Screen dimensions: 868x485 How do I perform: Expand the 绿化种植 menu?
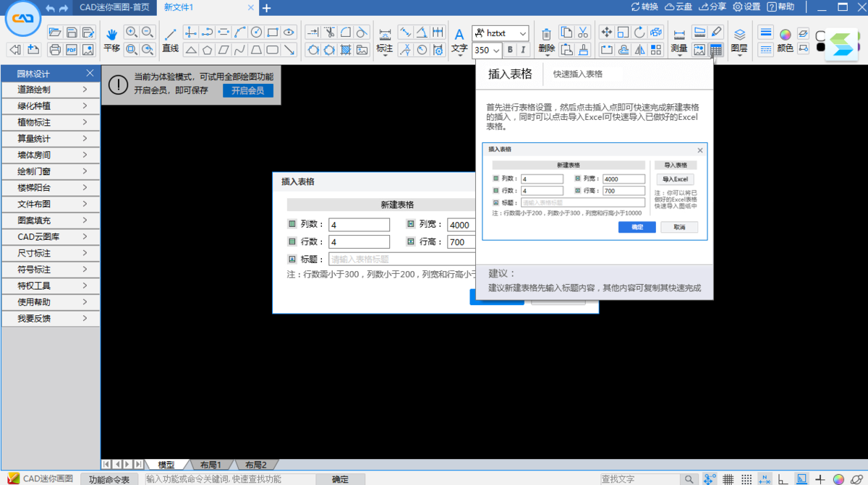[51, 106]
